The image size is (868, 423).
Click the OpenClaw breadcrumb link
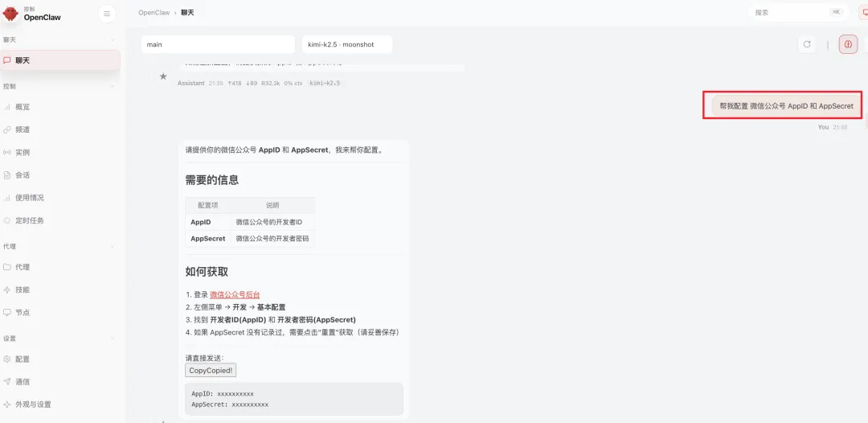coord(154,12)
